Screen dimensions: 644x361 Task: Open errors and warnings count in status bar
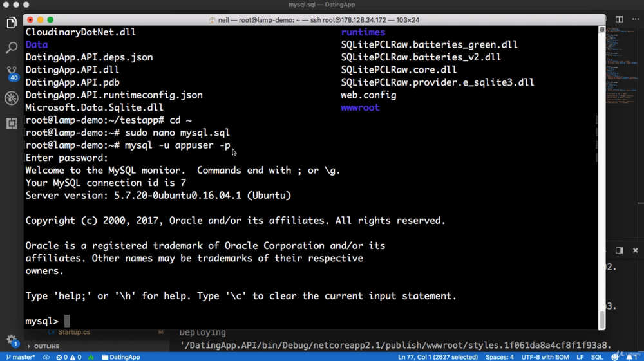[69, 357]
